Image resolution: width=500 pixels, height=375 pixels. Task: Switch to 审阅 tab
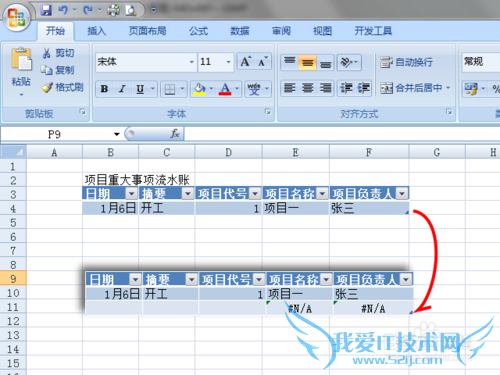click(x=281, y=31)
